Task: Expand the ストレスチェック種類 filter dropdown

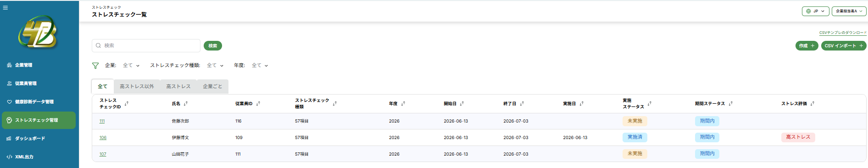Action: pyautogui.click(x=215, y=66)
